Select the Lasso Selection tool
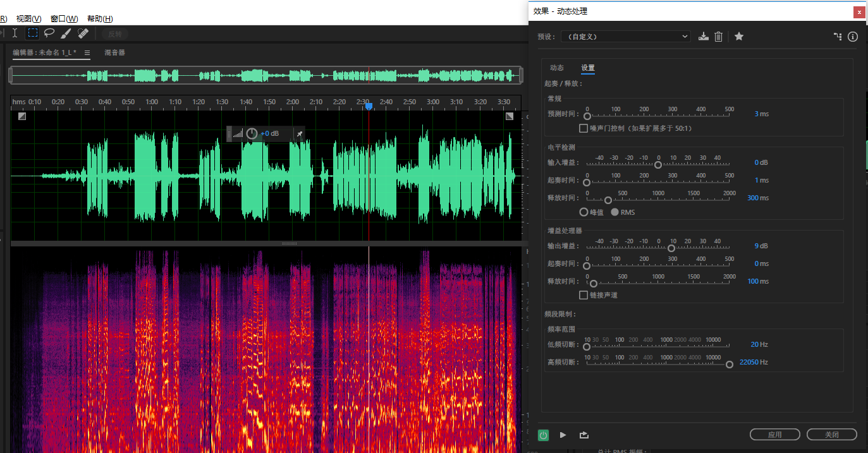This screenshot has width=868, height=453. point(49,33)
